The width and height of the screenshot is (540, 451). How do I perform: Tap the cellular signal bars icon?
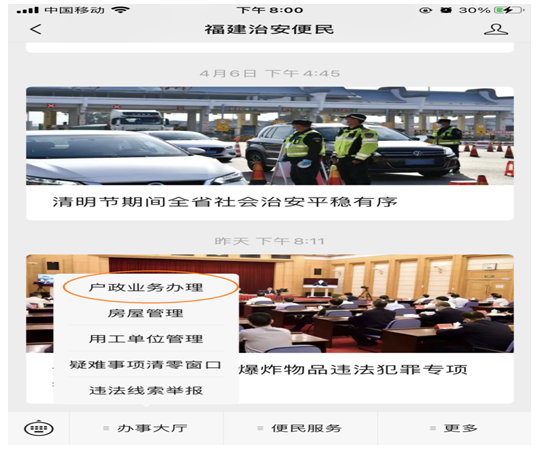(28, 10)
